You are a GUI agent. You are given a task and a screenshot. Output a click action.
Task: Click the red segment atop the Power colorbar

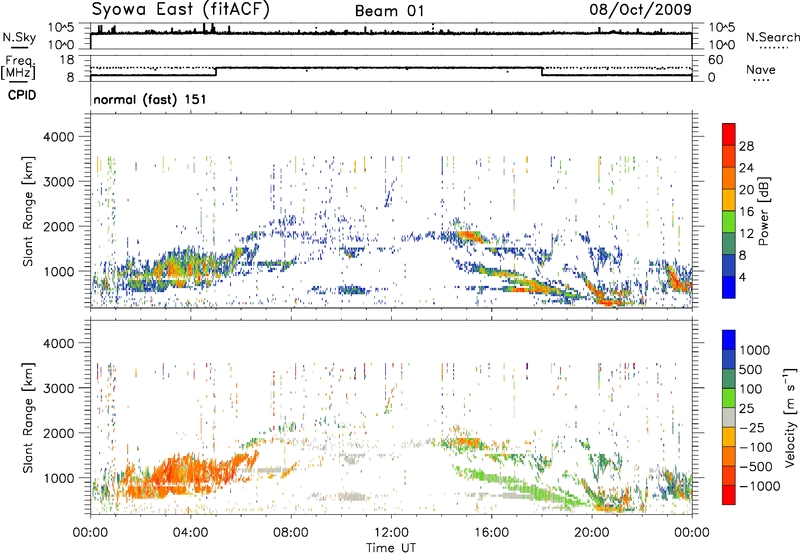coord(729,134)
